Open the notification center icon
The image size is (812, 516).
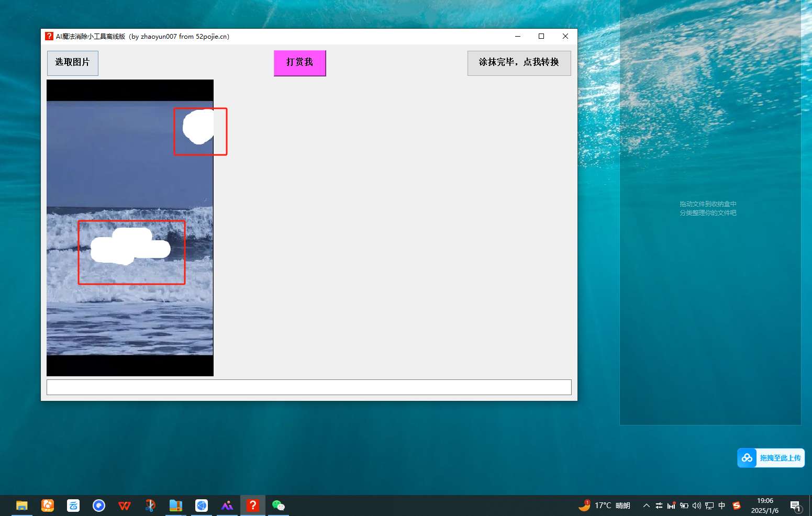(795, 506)
